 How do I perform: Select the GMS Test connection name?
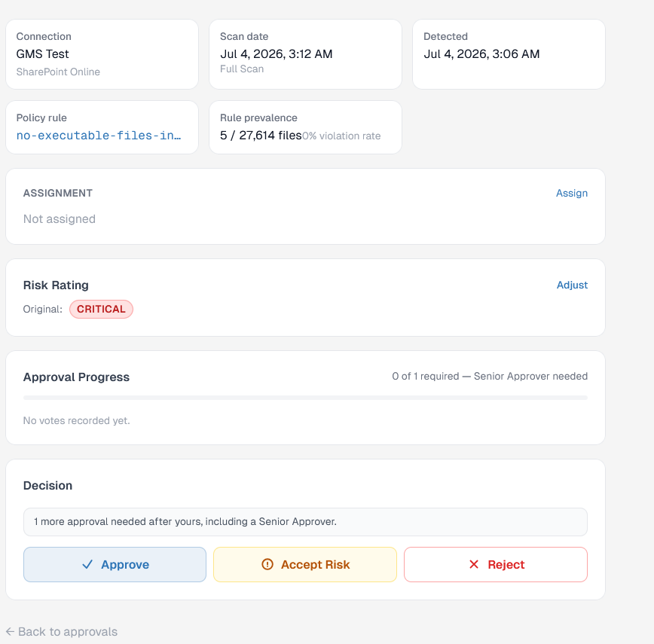point(42,53)
